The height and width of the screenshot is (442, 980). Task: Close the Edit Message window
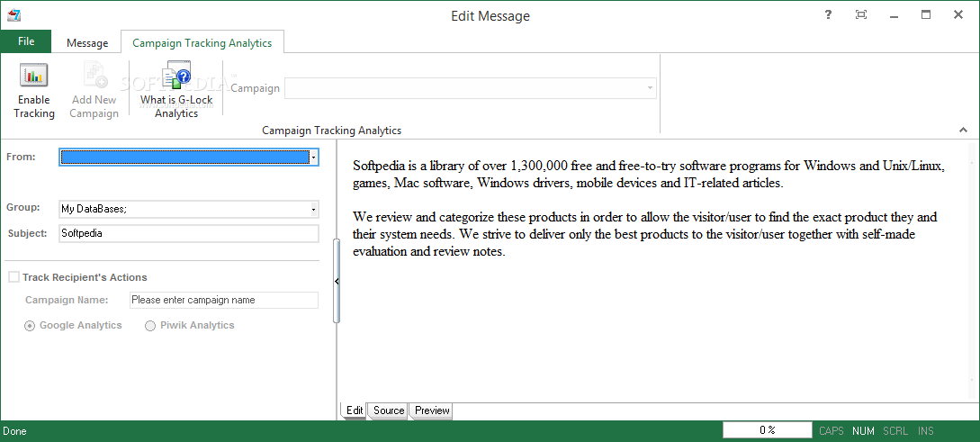(958, 15)
